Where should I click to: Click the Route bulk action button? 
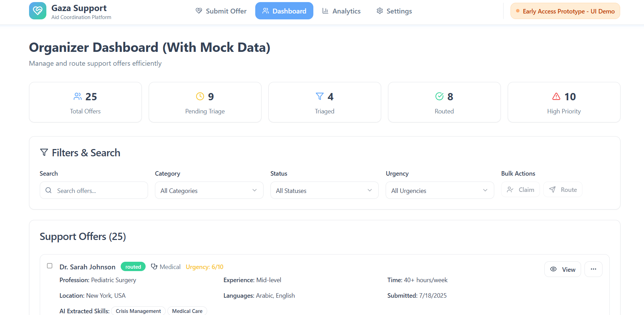point(563,189)
